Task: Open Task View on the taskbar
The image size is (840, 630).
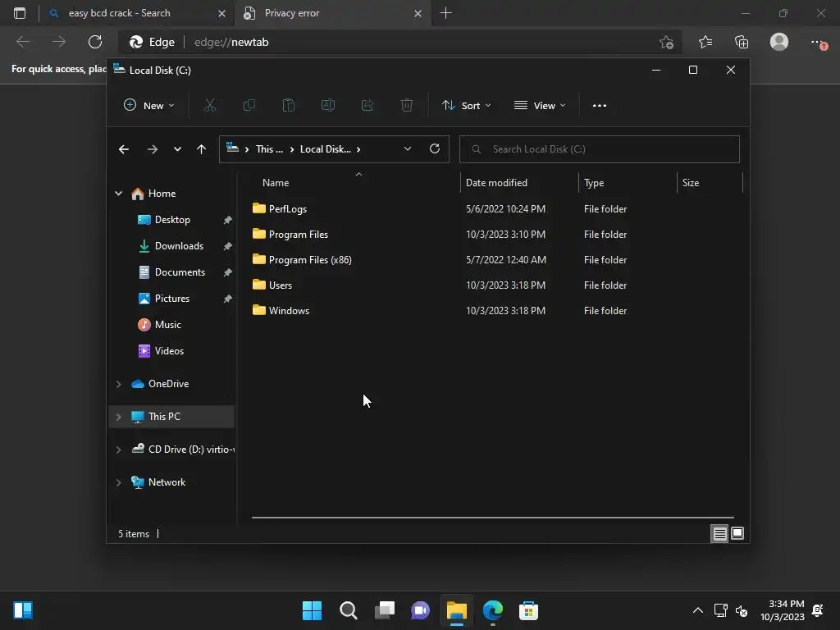Action: [385, 610]
